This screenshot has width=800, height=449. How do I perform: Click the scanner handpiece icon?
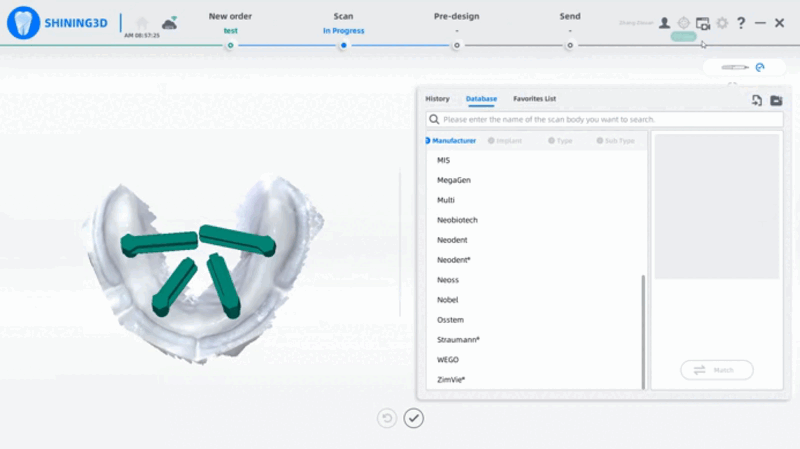click(x=735, y=67)
